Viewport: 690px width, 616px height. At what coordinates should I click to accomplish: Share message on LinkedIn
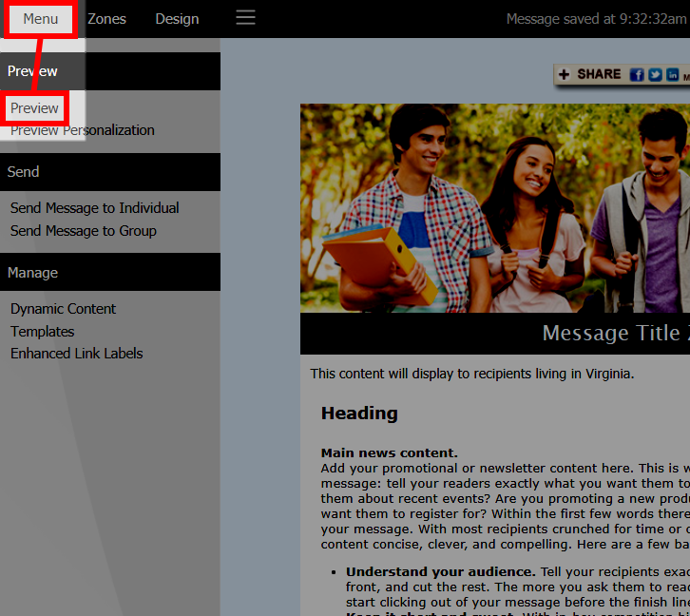pyautogui.click(x=672, y=75)
